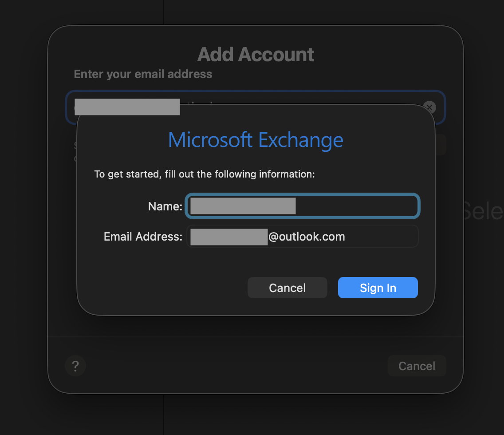Click the 'Enter your email address' field
504x435 pixels.
click(256, 107)
